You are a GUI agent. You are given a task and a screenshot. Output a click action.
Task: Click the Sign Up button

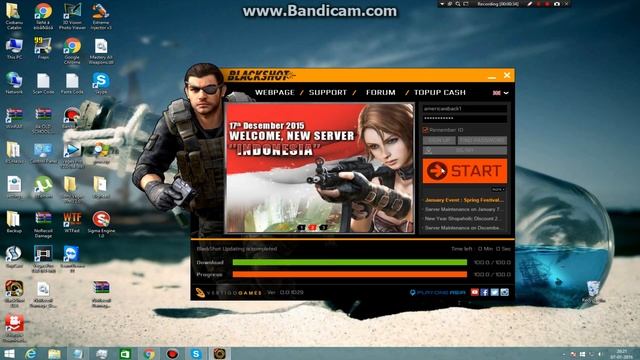439,140
